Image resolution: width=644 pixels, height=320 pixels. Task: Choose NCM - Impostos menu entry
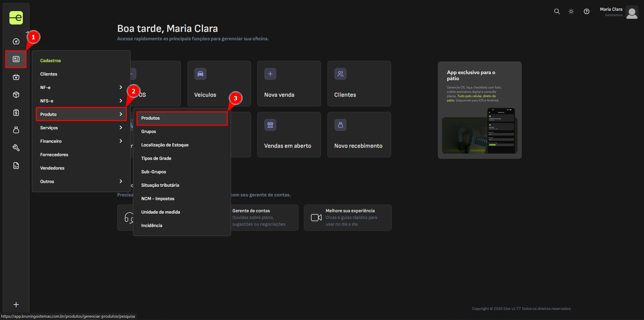pyautogui.click(x=158, y=199)
